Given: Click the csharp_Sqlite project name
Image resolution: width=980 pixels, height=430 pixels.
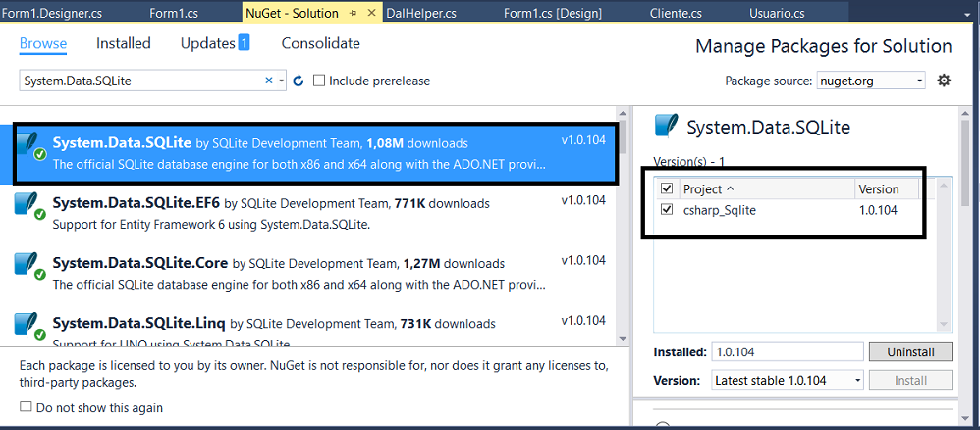Looking at the screenshot, I should click(720, 211).
